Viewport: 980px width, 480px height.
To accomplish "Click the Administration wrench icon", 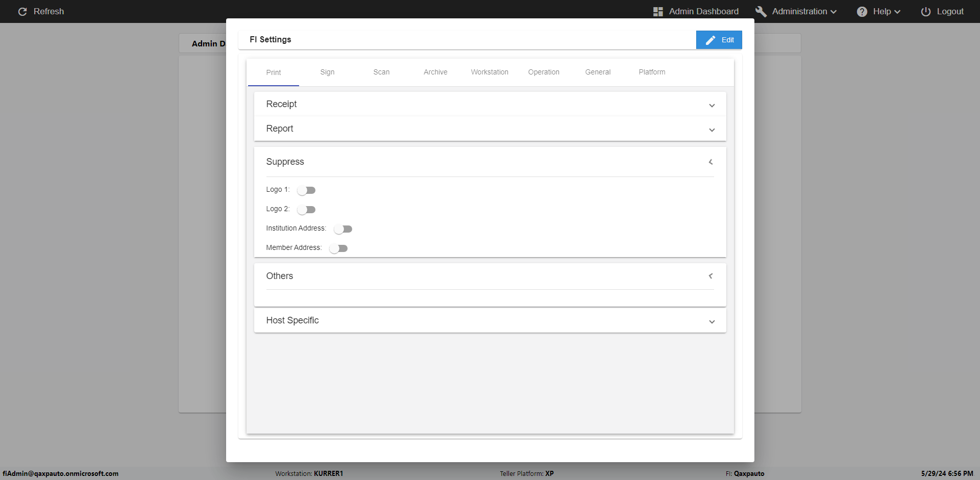I will point(761,11).
